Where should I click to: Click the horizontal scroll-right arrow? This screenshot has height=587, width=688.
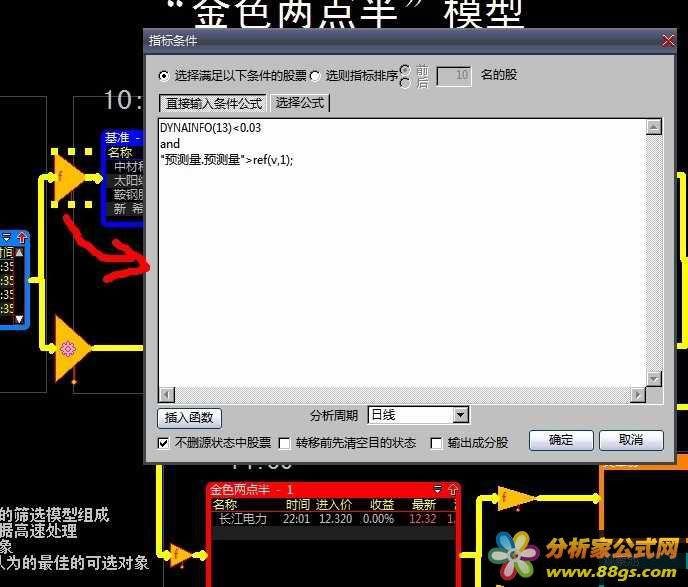tap(638, 395)
